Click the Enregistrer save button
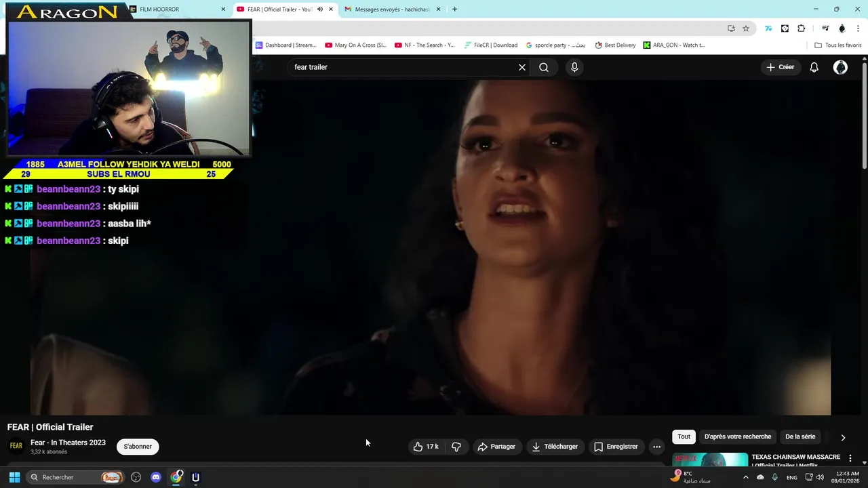Image resolution: width=868 pixels, height=488 pixels. pos(616,447)
